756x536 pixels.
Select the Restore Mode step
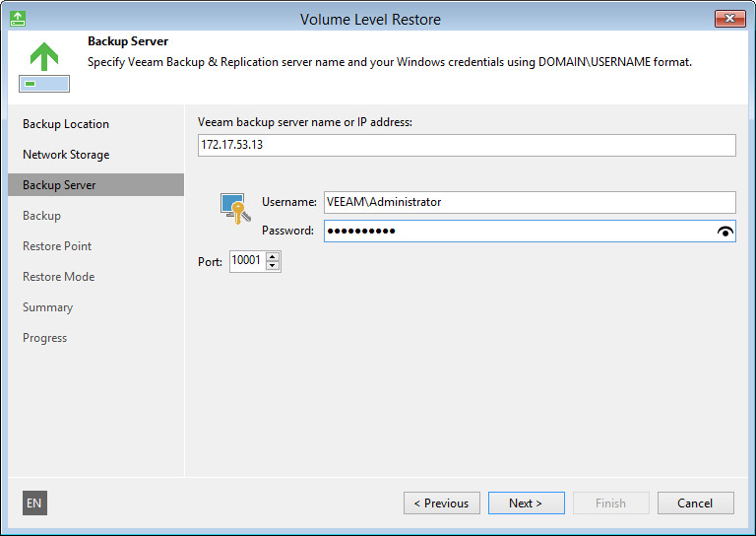click(x=58, y=277)
